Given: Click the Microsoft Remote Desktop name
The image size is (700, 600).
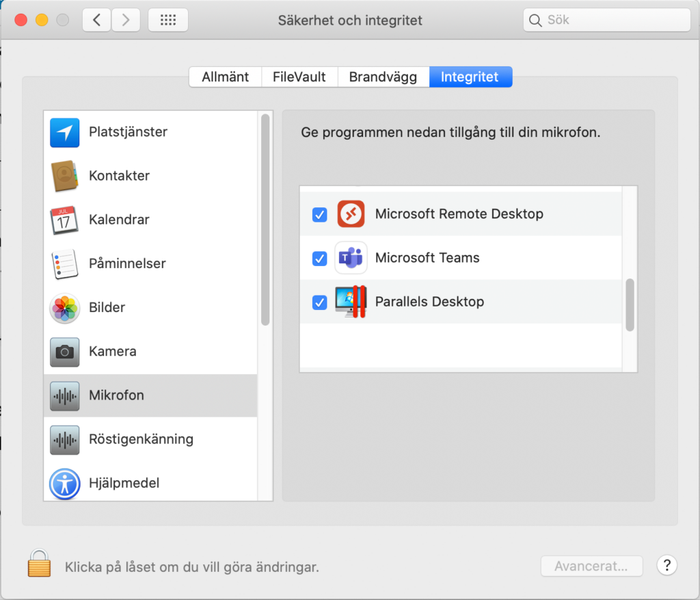Looking at the screenshot, I should click(x=459, y=214).
